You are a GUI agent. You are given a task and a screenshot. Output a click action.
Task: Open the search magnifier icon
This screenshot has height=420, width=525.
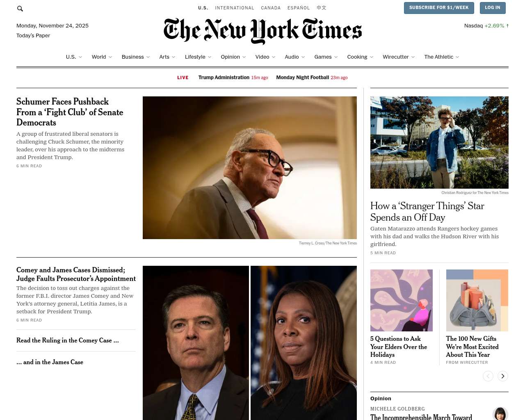(20, 8)
